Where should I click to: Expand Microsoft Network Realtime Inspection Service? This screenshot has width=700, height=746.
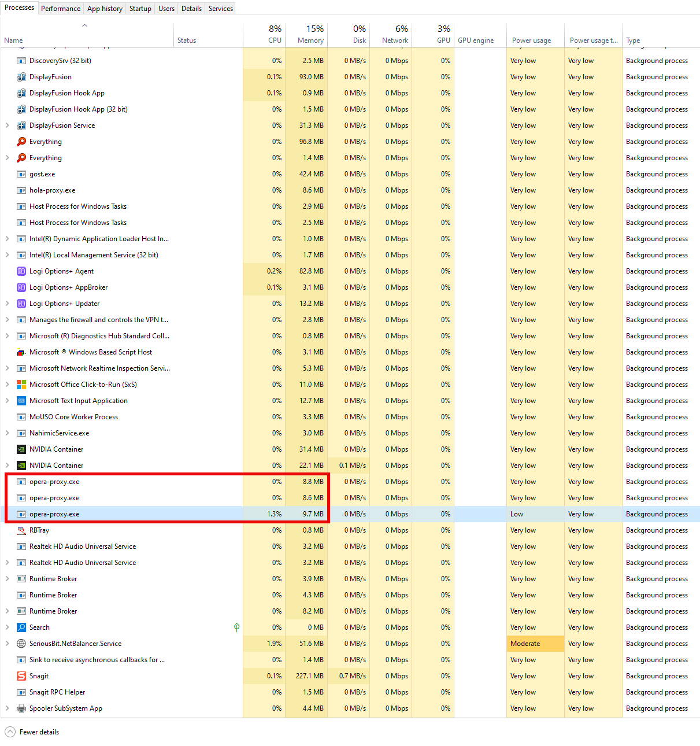click(7, 368)
